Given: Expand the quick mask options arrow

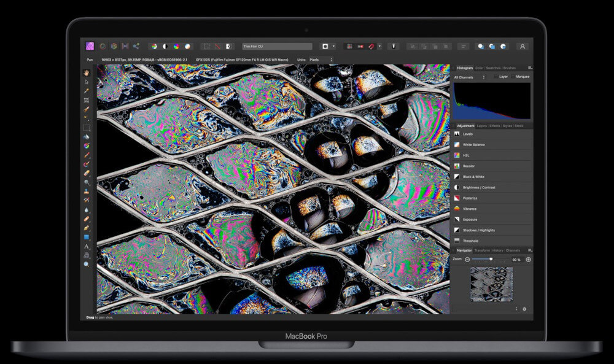Looking at the screenshot, I should (x=333, y=46).
